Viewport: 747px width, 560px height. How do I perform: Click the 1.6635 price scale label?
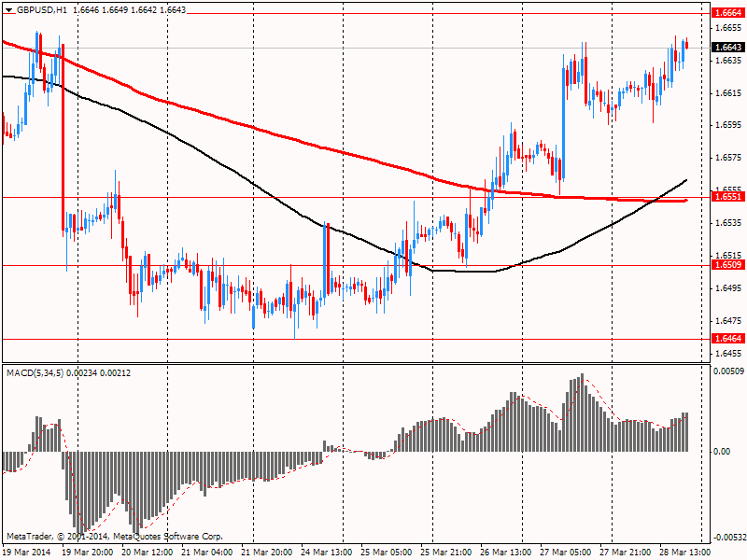click(729, 61)
